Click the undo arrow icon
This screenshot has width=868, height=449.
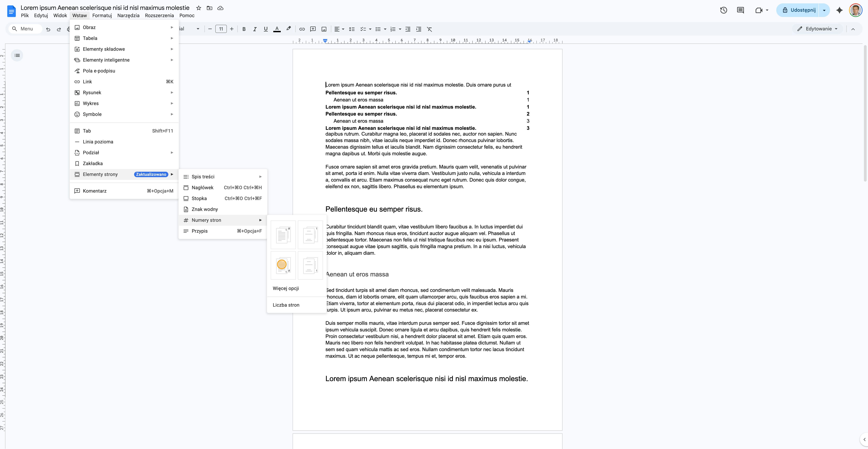click(x=48, y=29)
